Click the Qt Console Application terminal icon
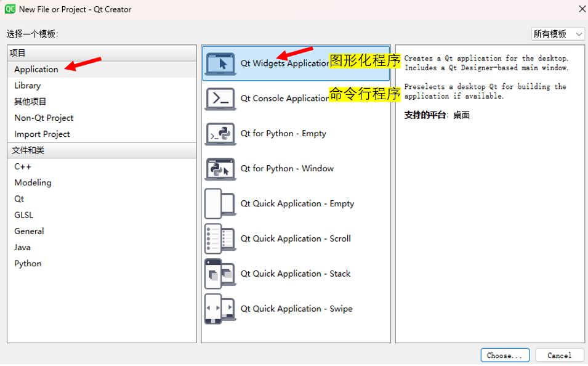The width and height of the screenshot is (588, 366). 220,99
